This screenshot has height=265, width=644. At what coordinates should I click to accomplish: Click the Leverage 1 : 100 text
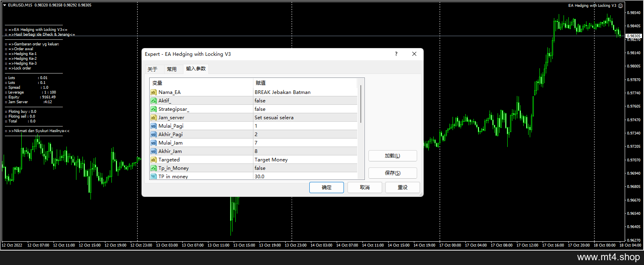point(31,92)
